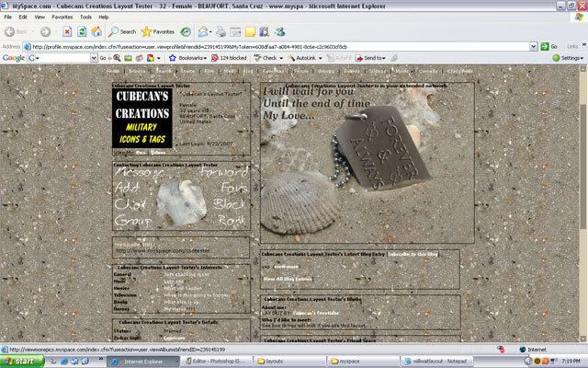Open the Favorites menu

pos(62,17)
